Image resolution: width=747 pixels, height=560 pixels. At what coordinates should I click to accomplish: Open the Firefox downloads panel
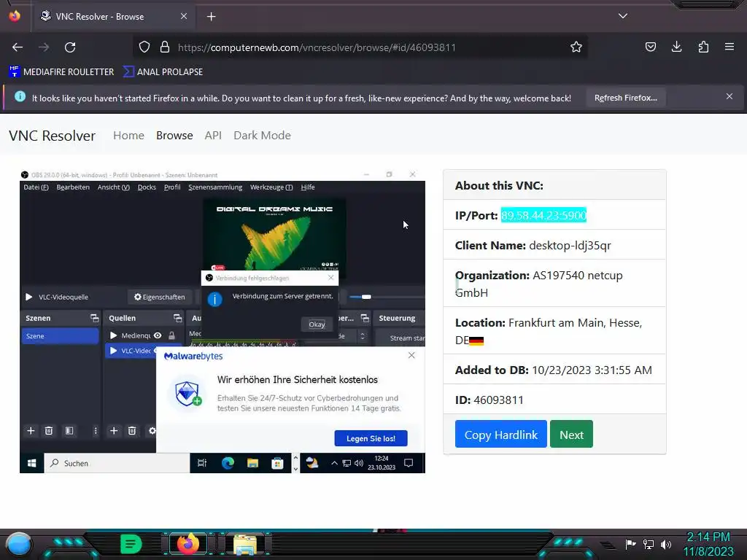[676, 47]
